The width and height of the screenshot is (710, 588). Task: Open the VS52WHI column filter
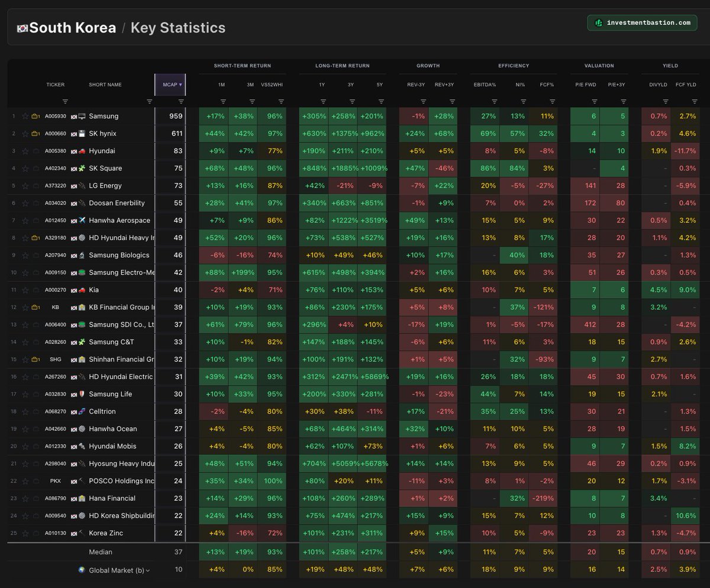tap(280, 101)
